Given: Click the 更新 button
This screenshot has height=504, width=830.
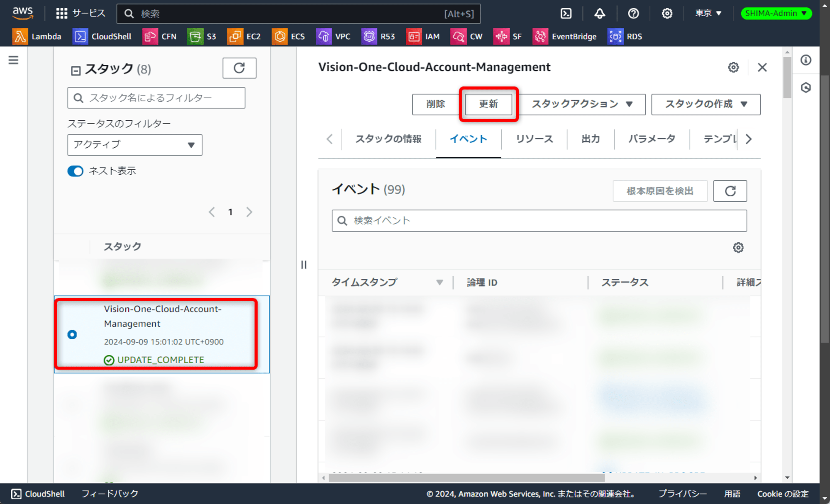Looking at the screenshot, I should coord(488,104).
